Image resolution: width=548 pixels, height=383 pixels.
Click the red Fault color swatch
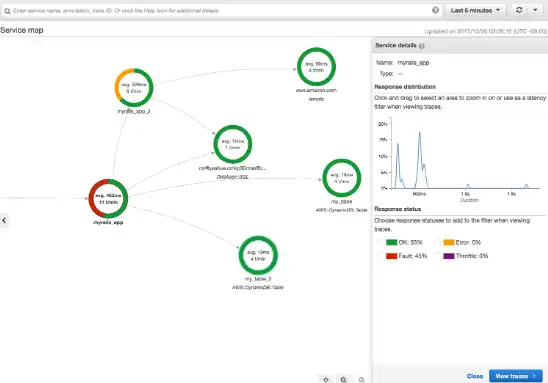pos(391,256)
